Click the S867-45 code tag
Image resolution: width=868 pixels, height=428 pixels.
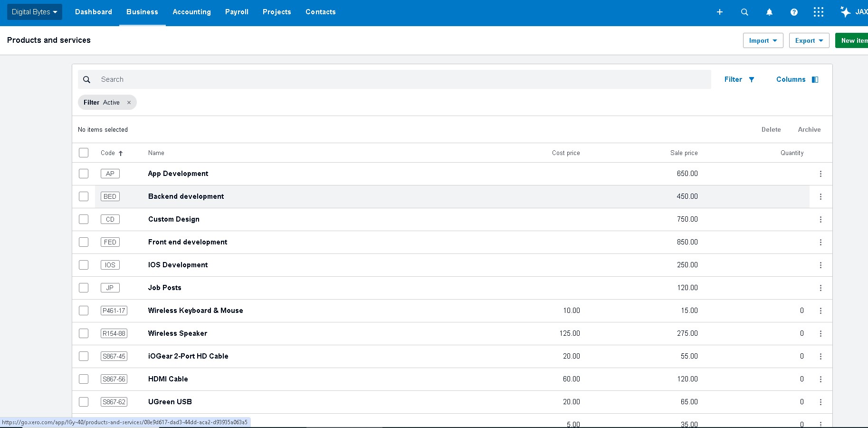(114, 356)
